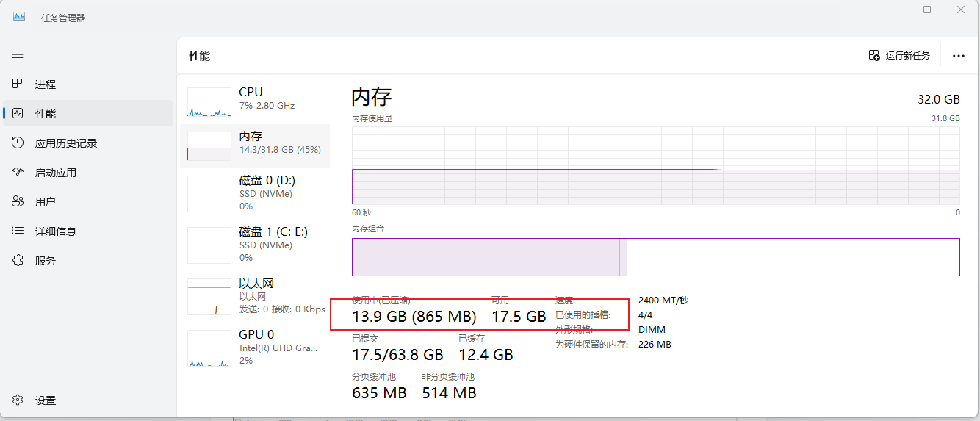Click the 内存组合 memory composition bar
This screenshot has height=421, width=980.
click(655, 257)
